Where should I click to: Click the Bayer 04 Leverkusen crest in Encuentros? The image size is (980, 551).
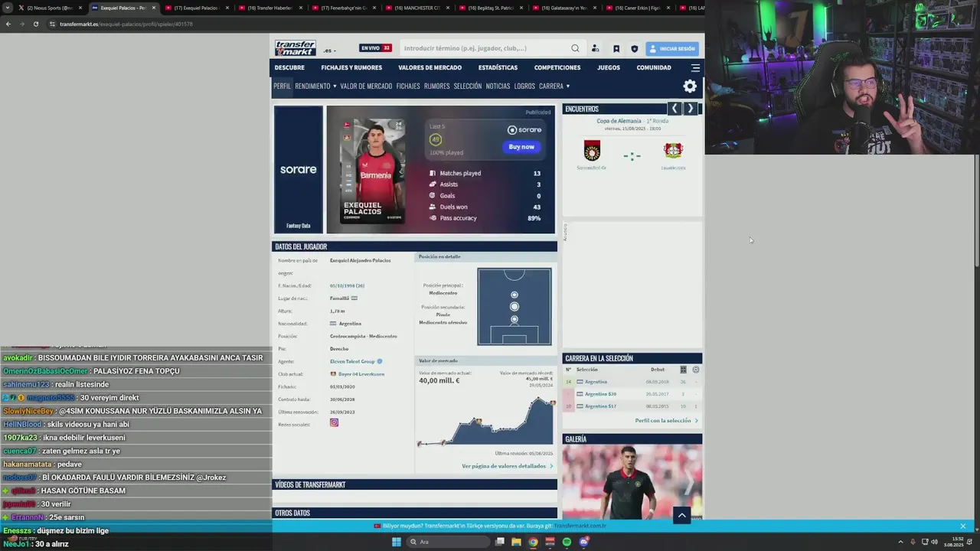pos(673,150)
